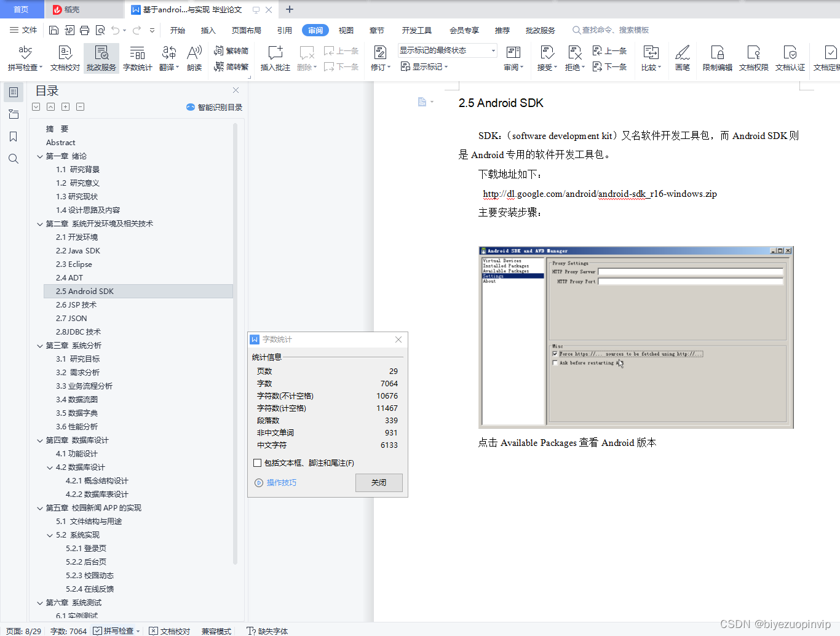
Task: Click document proofreading in status bar
Action: pos(170,631)
